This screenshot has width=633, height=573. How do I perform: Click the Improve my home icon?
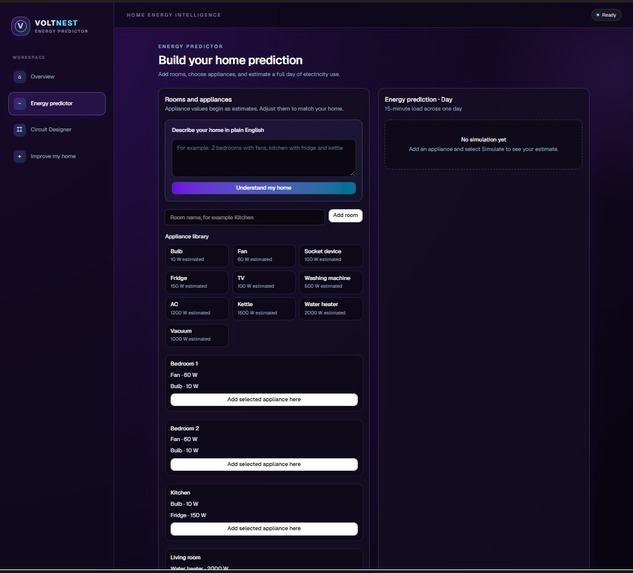pos(19,156)
